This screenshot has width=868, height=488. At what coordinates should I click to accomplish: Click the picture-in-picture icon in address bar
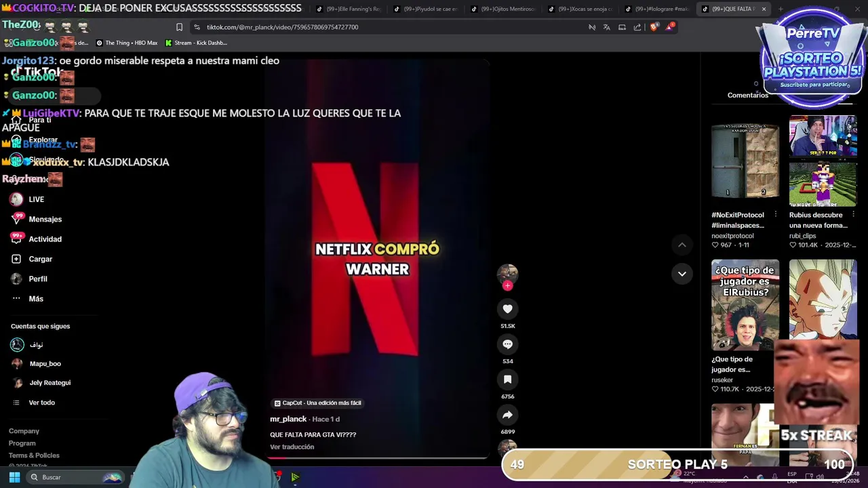pos(622,27)
